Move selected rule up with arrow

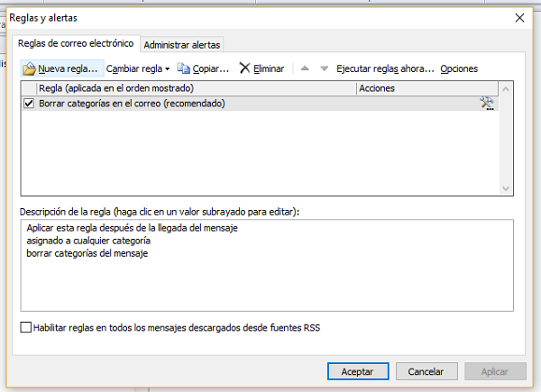coord(305,68)
